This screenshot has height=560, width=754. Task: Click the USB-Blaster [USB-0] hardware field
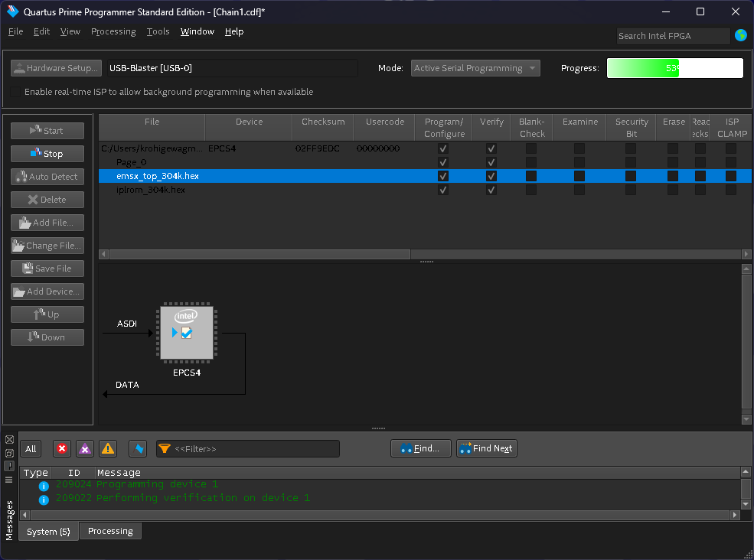[232, 68]
